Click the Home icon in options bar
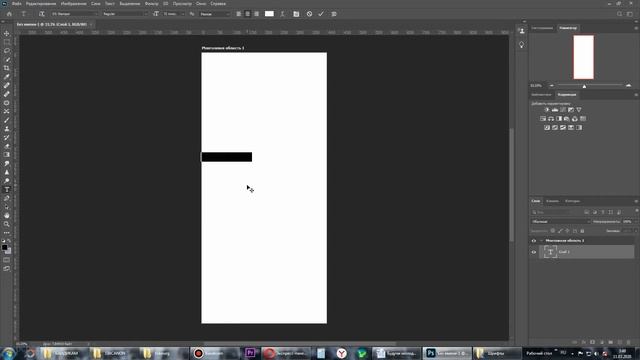This screenshot has height=360, width=640. click(x=9, y=14)
